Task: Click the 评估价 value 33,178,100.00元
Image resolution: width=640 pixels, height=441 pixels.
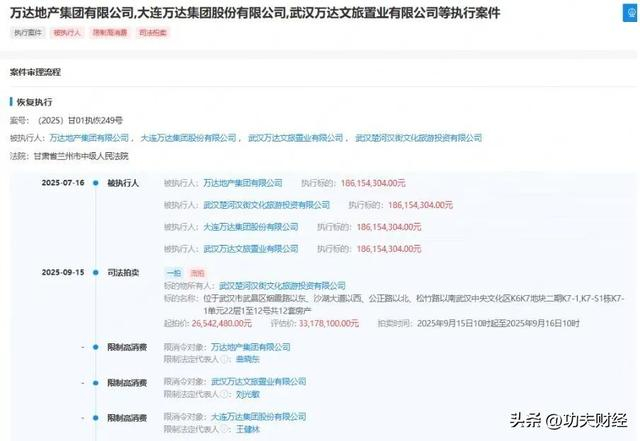Action: [329, 323]
